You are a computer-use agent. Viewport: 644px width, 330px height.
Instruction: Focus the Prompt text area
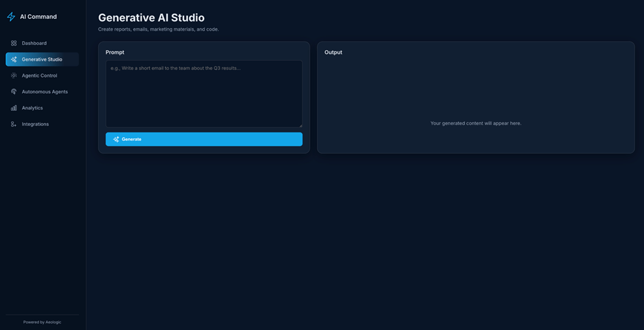tap(204, 94)
